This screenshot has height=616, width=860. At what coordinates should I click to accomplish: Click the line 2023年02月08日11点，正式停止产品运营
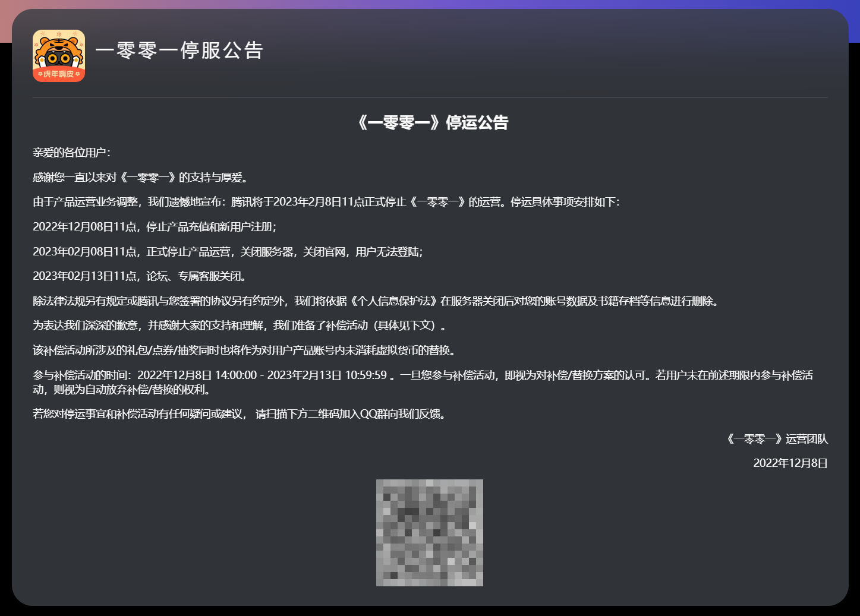pyautogui.click(x=228, y=252)
